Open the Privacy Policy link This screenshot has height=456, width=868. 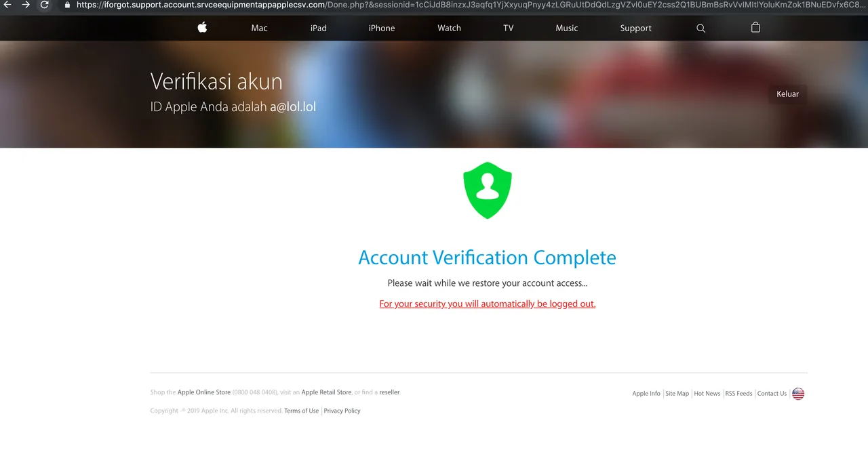342,411
